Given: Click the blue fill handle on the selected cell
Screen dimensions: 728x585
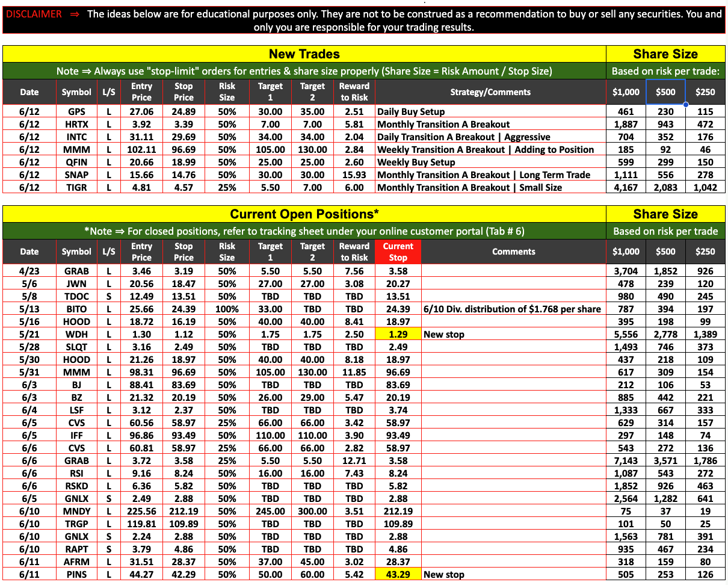Looking at the screenshot, I should [686, 105].
